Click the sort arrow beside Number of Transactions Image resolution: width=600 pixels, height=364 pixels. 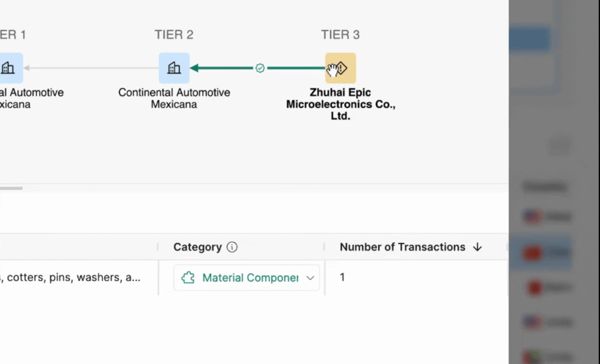pos(477,247)
